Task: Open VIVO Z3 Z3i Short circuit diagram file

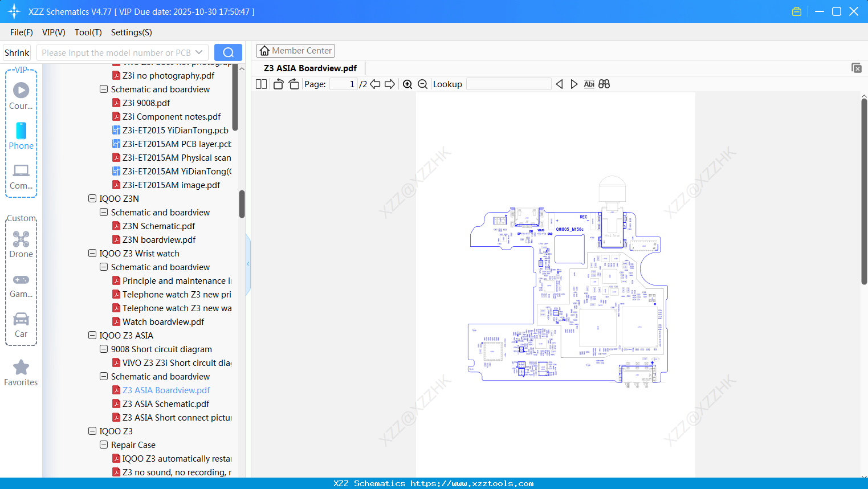Action: (172, 363)
